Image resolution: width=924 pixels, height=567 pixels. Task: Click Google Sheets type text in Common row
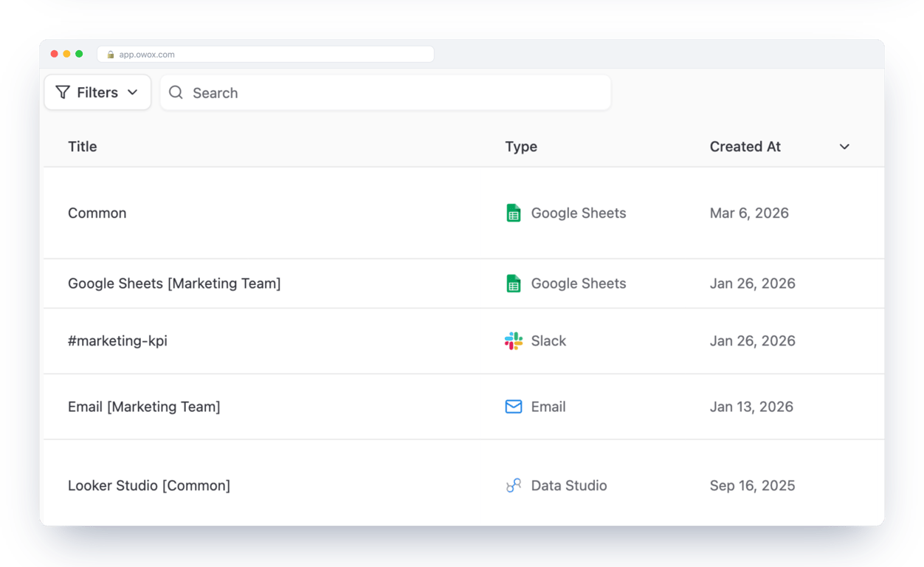[x=579, y=213]
